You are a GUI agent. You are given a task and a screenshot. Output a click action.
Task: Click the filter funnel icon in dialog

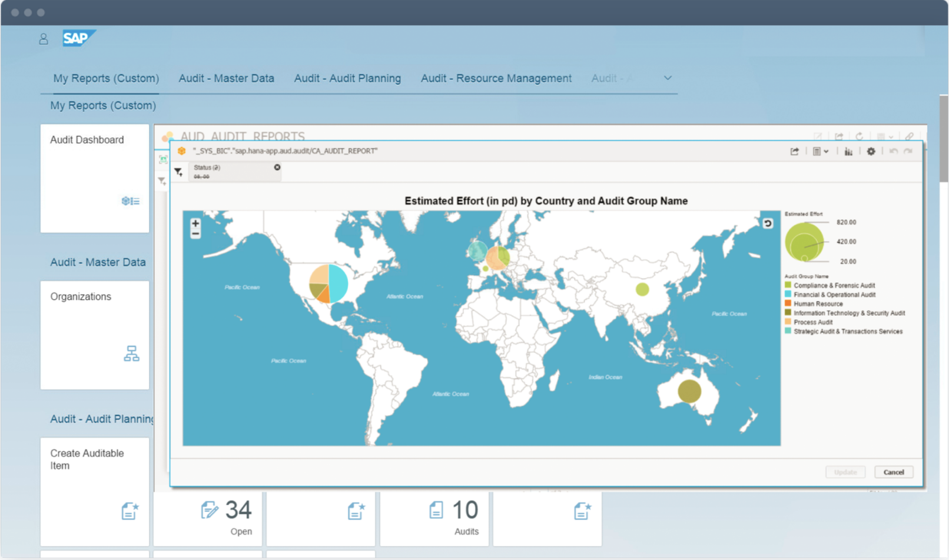click(178, 172)
